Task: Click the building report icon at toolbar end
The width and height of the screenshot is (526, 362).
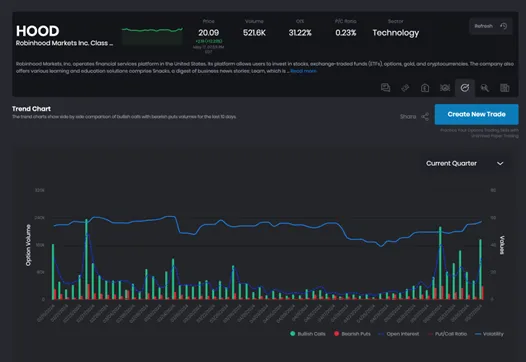Action: pos(505,88)
